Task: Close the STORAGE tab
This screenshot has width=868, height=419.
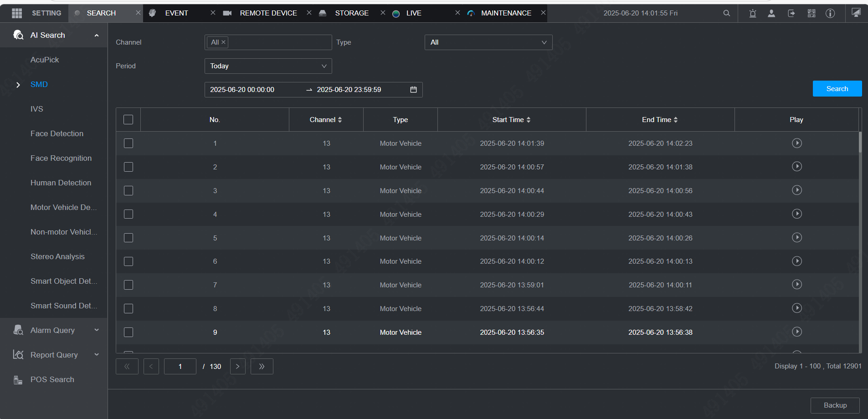Action: pyautogui.click(x=383, y=13)
